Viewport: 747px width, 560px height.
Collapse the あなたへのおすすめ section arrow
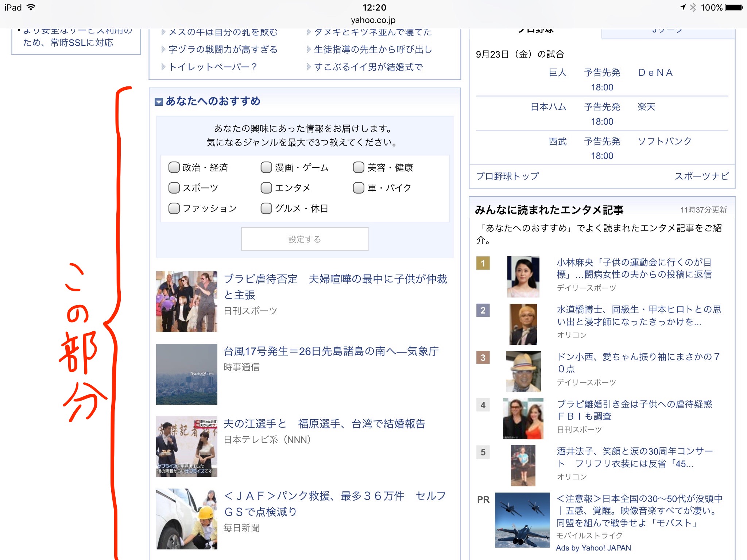point(159,102)
